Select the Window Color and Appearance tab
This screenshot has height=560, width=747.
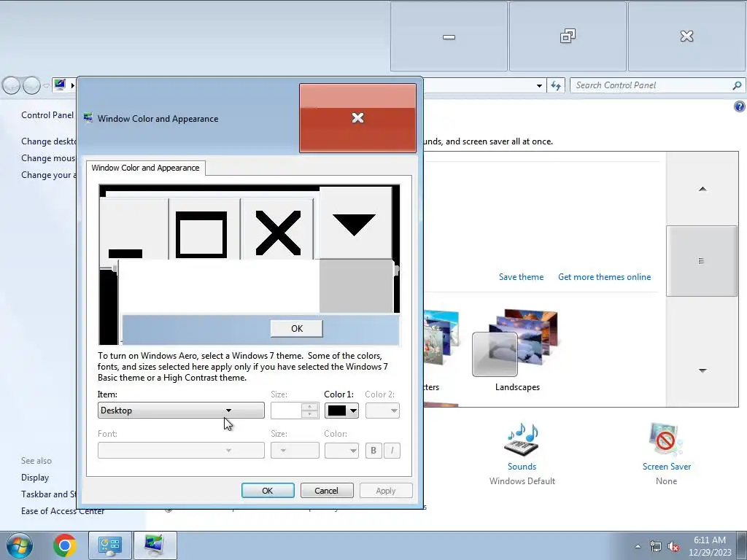(145, 168)
